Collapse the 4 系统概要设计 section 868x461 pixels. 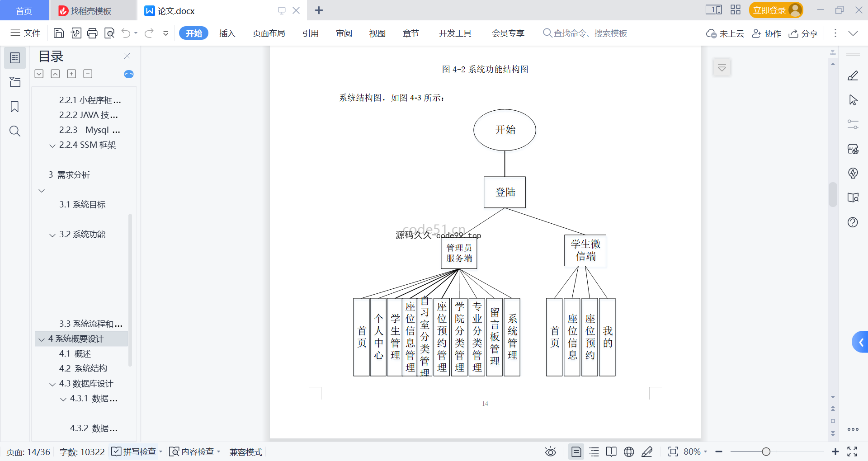coord(42,339)
